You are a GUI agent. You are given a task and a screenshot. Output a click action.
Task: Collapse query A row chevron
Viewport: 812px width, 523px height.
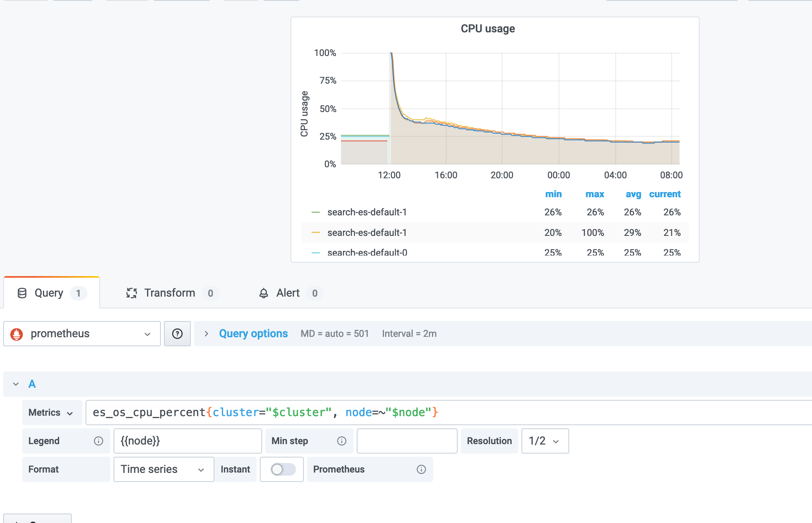pyautogui.click(x=16, y=384)
